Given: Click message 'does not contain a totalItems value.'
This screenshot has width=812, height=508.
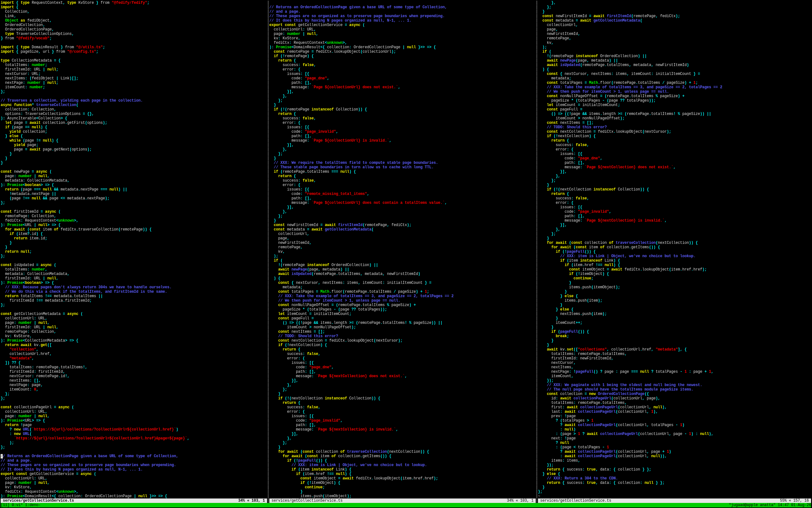Looking at the screenshot, I should [x=378, y=203].
